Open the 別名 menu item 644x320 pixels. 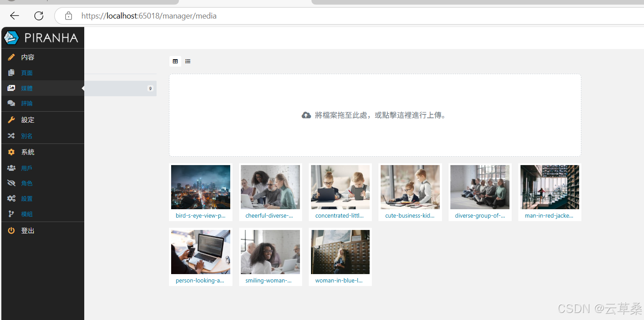click(x=27, y=136)
